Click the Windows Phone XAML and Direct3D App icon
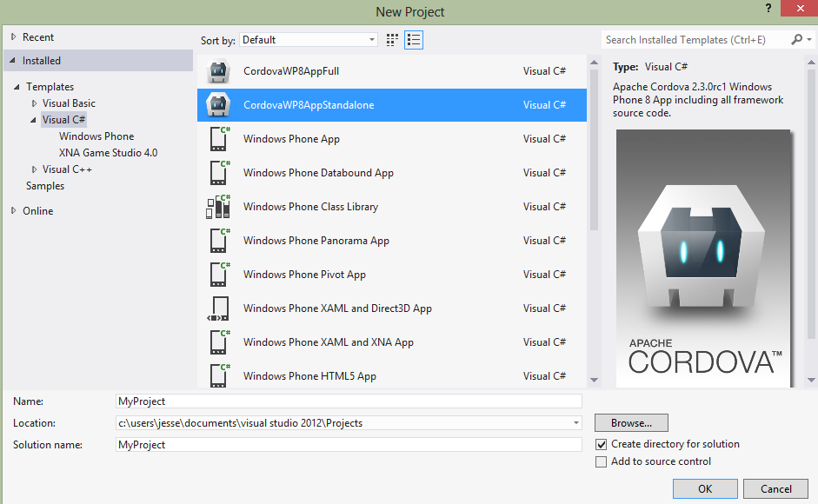This screenshot has height=504, width=818. [218, 308]
